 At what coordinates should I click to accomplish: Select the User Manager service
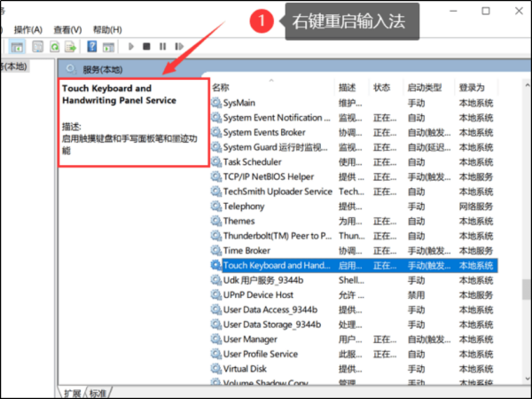pyautogui.click(x=354, y=340)
